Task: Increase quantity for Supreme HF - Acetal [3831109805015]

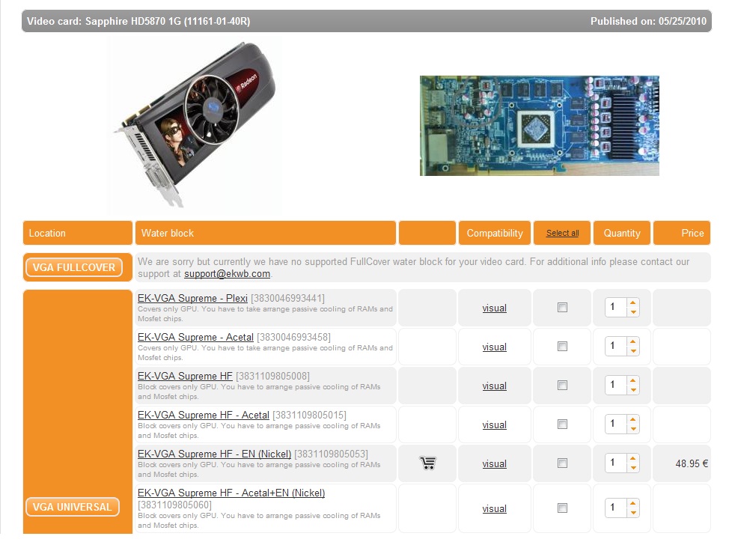Action: 633,419
